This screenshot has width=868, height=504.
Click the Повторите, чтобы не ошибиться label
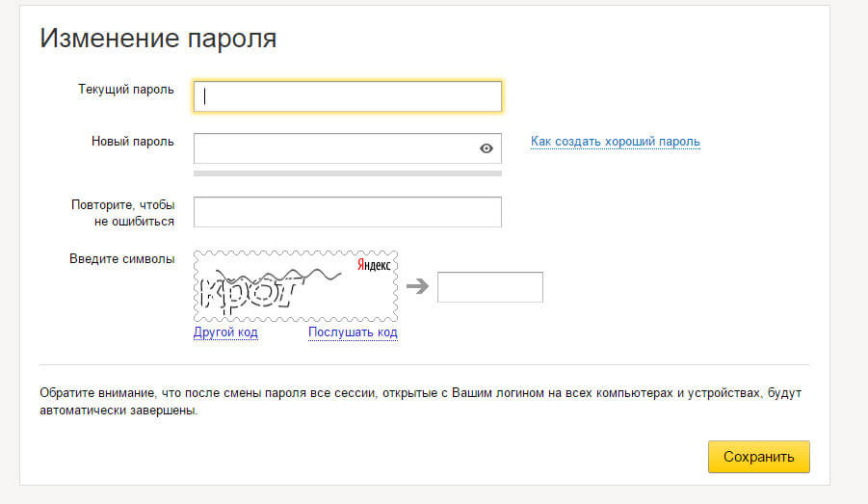tap(123, 213)
